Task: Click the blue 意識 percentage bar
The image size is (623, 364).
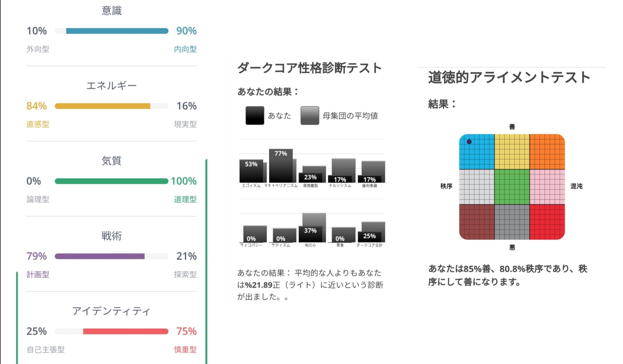Action: [x=117, y=31]
